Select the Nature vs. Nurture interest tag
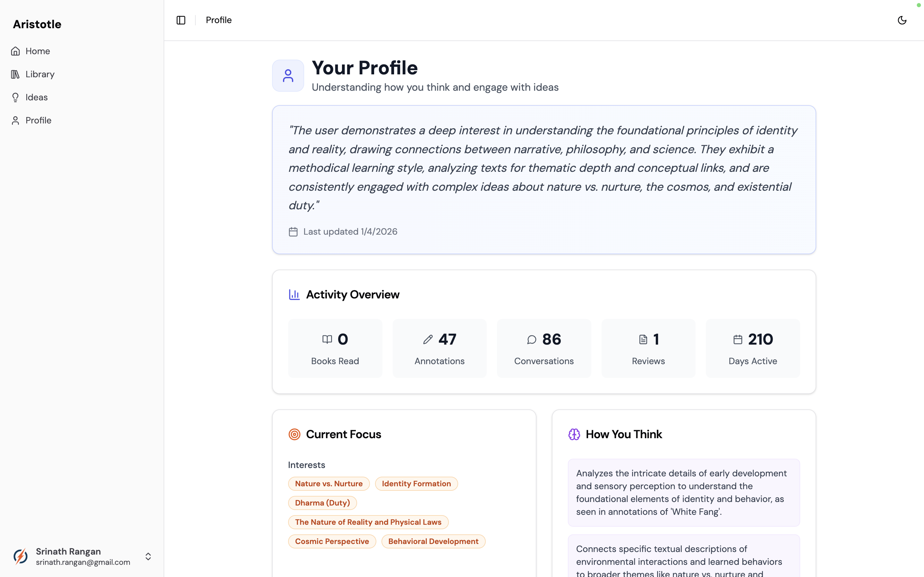The width and height of the screenshot is (924, 577). pos(328,483)
